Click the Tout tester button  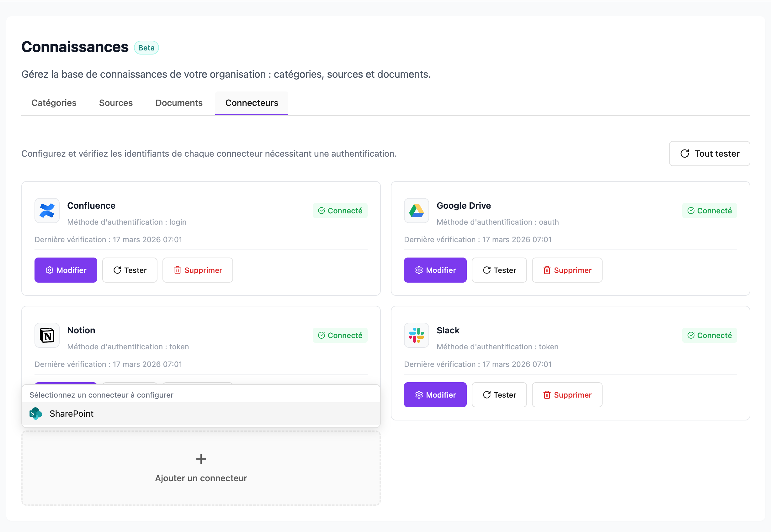coord(709,154)
